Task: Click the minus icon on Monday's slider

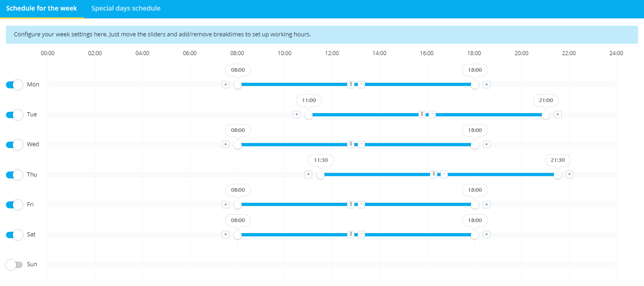Action: [361, 84]
